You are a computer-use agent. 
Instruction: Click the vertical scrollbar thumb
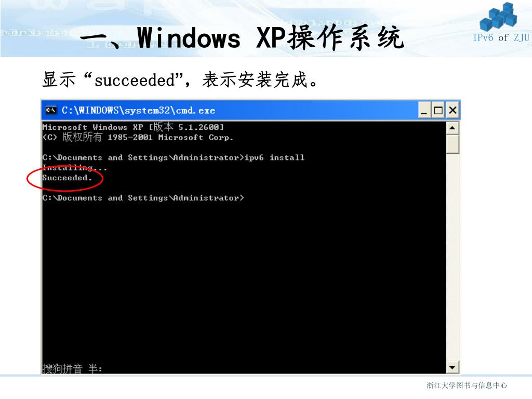pyautogui.click(x=453, y=144)
